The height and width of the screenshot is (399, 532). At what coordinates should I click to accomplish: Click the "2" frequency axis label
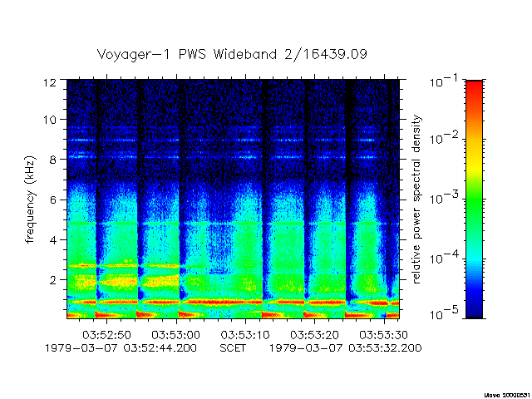coord(53,280)
